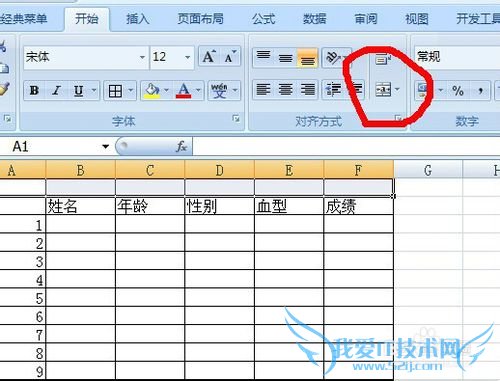
Task: Select column B header
Action: pos(80,170)
